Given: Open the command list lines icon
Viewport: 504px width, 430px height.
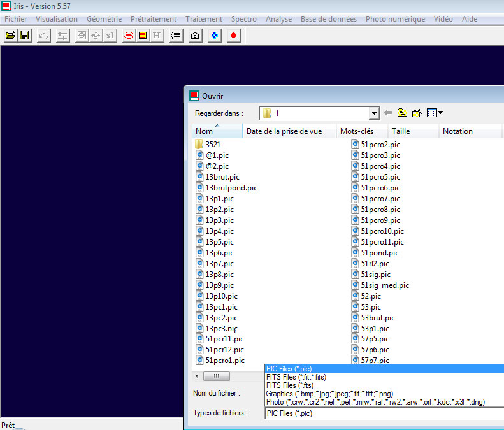Looking at the screenshot, I should (176, 35).
